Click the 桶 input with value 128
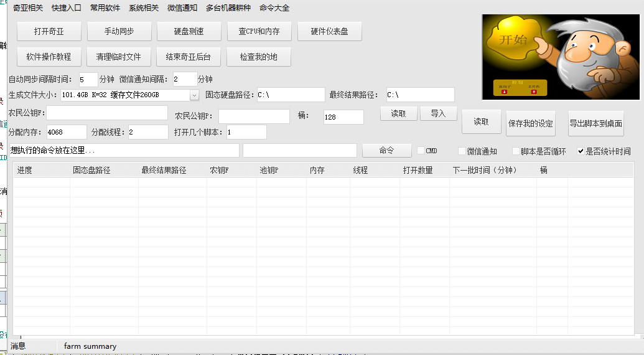This screenshot has width=644, height=355. point(343,116)
